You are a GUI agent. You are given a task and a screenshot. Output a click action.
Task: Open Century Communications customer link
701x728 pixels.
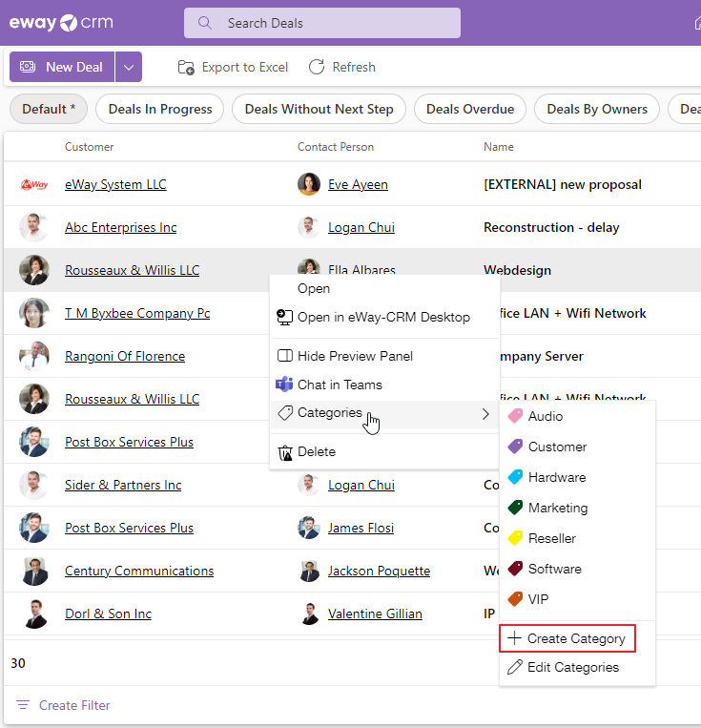pos(139,572)
